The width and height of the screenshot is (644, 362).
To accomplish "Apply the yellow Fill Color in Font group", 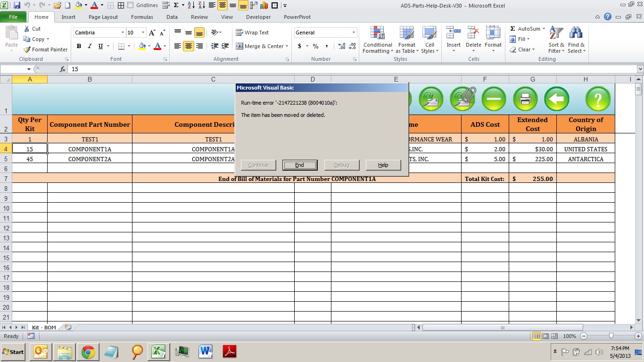I will pyautogui.click(x=142, y=46).
